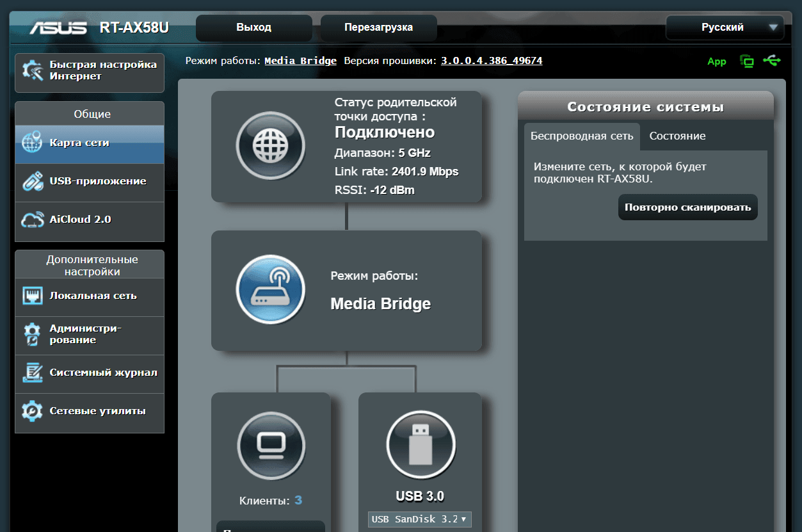
Task: Click the RSSI: -12 dBm text
Action: click(374, 190)
